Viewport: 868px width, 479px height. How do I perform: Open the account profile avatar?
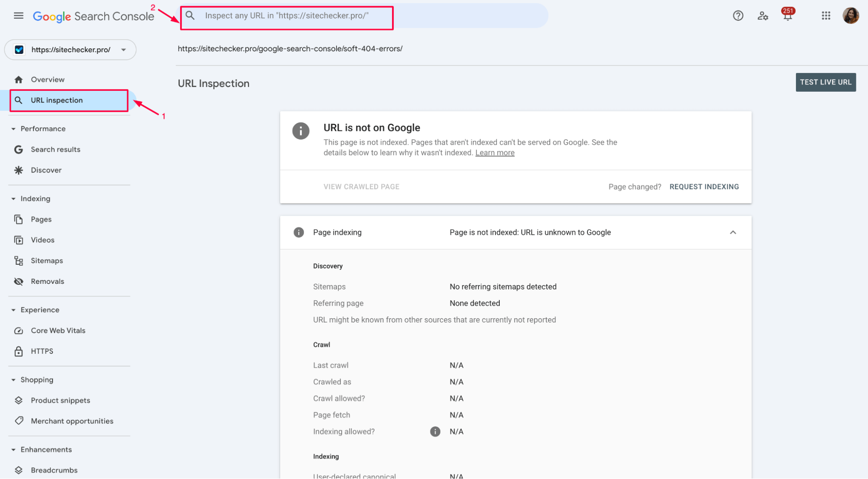(x=850, y=16)
